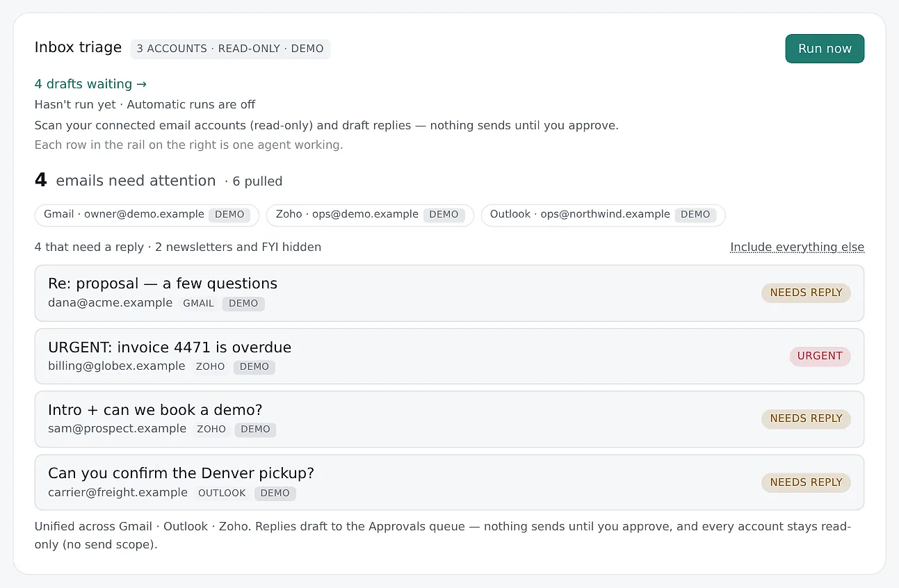The width and height of the screenshot is (899, 588).
Task: Open the 'Re: proposal — a few questions' email
Action: (x=449, y=293)
